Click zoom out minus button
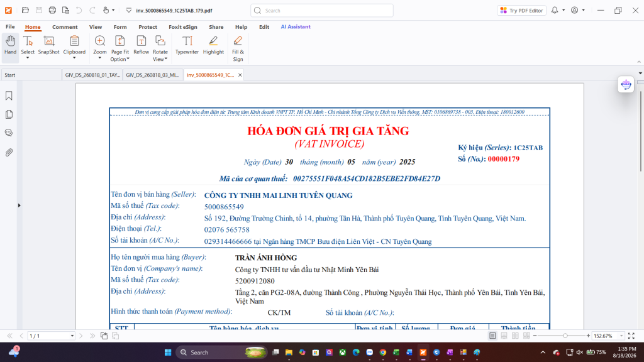This screenshot has width=644, height=362. pos(535,336)
